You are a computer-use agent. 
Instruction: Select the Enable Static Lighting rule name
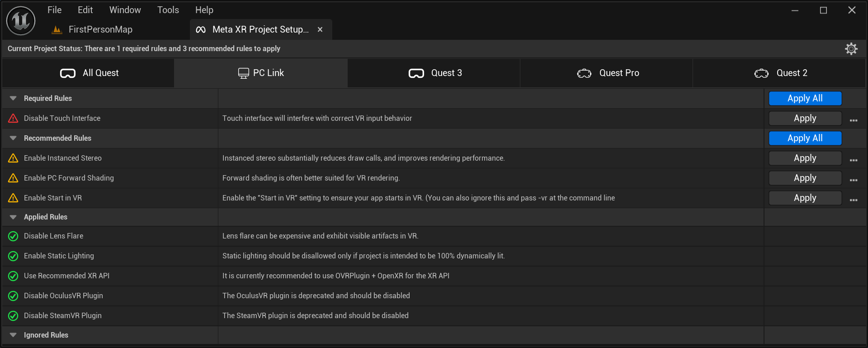click(59, 256)
